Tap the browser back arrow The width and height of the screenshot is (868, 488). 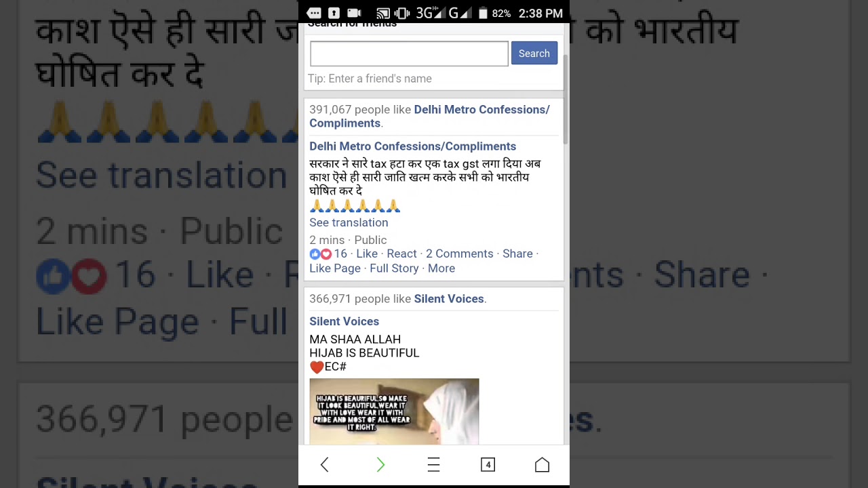coord(324,464)
